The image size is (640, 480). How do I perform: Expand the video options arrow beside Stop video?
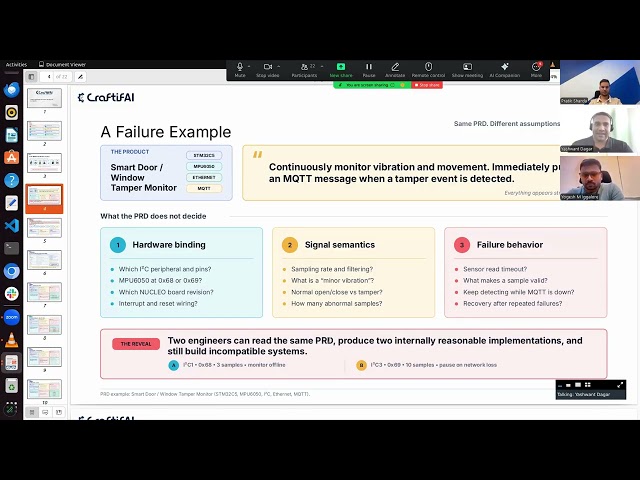click(x=279, y=67)
